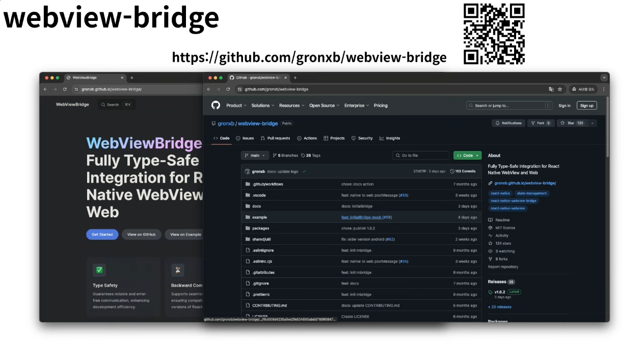
Task: Open 153 Commits history
Action: [x=463, y=171]
